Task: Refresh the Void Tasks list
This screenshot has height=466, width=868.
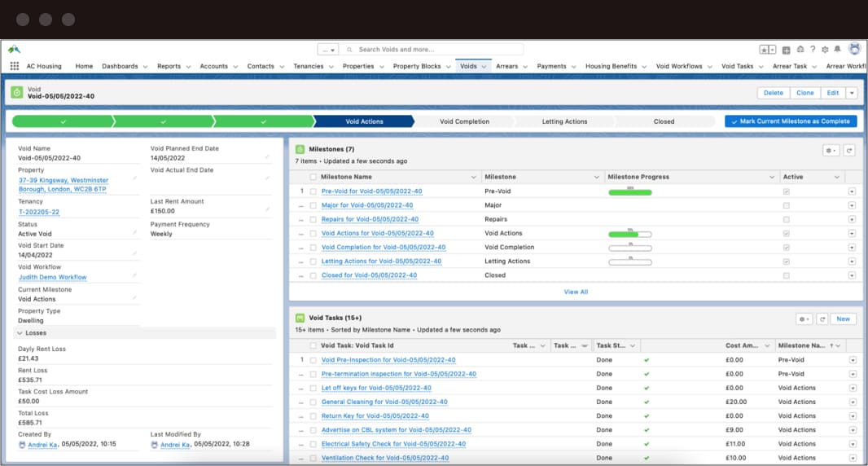Action: click(822, 319)
